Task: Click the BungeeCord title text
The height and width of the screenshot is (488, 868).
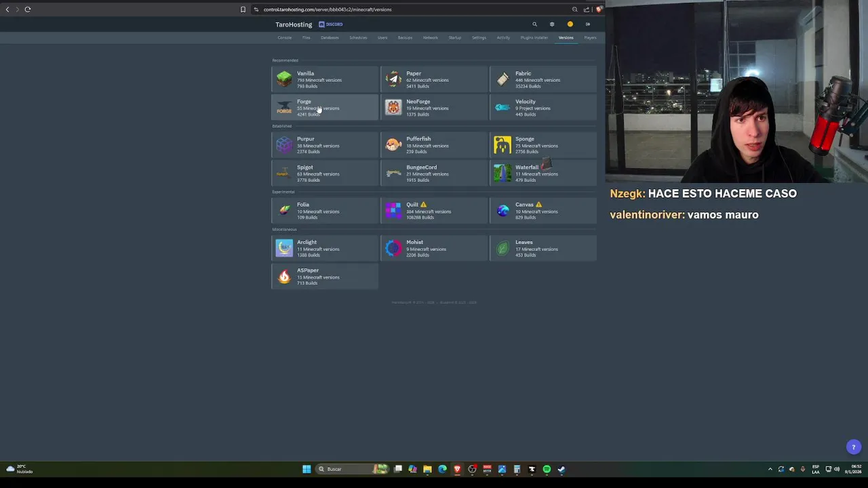Action: (422, 167)
